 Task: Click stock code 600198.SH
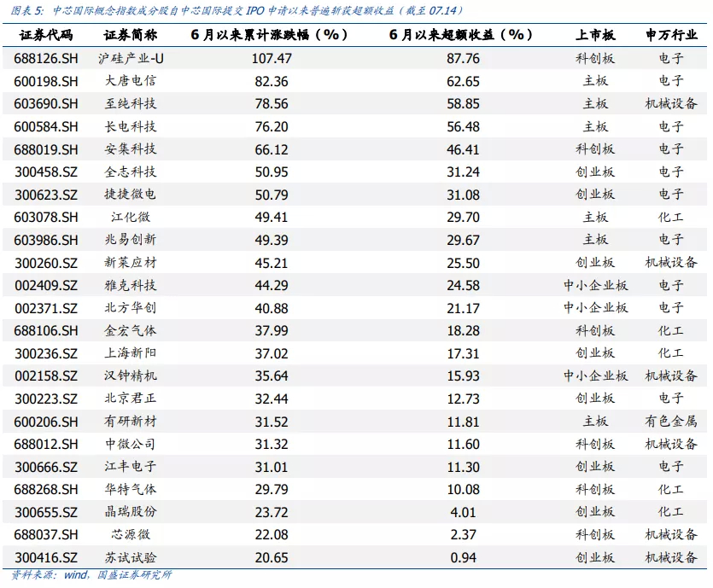tap(46, 81)
